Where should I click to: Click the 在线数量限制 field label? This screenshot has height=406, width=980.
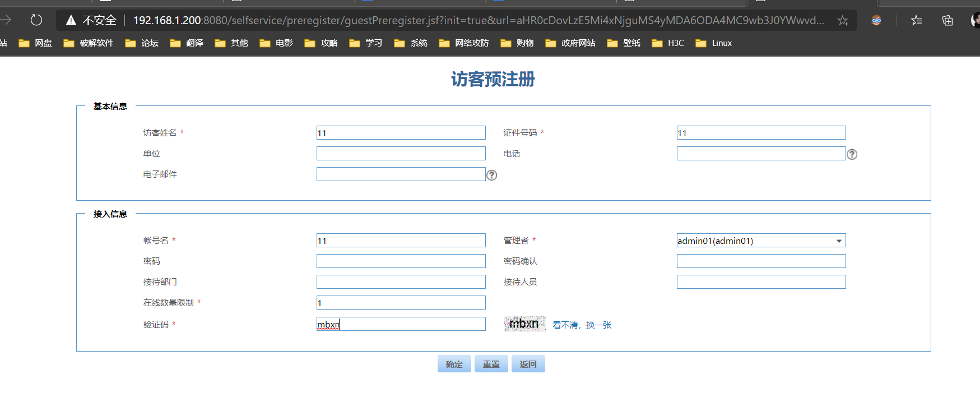coord(168,303)
